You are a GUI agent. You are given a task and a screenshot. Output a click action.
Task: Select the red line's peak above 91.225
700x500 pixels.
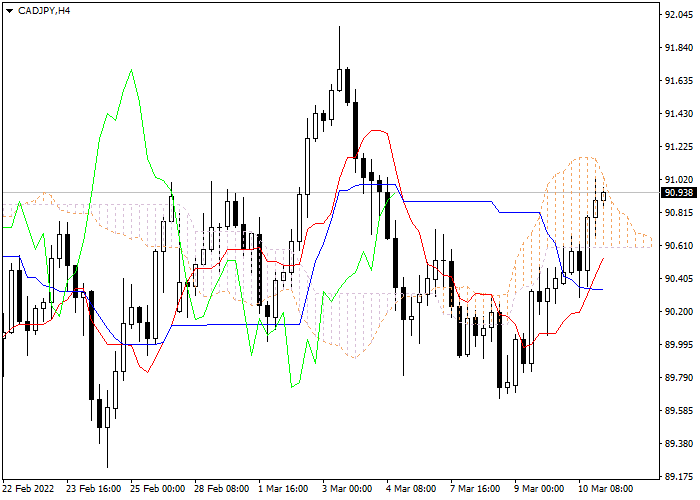[x=378, y=129]
